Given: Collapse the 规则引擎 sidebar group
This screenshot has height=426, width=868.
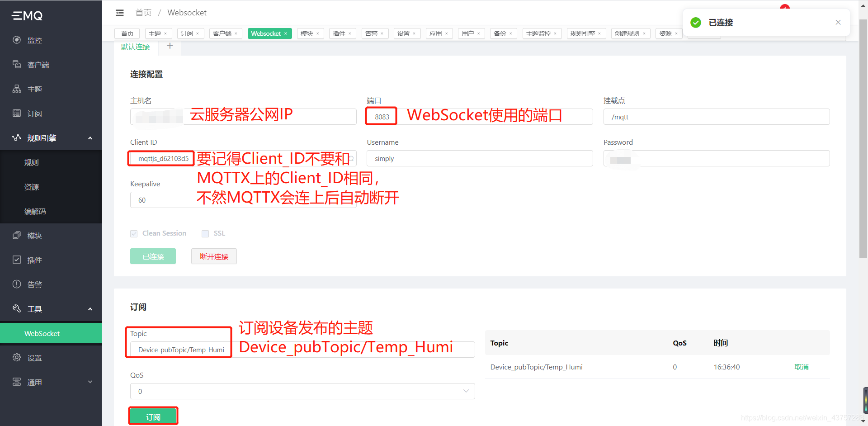Looking at the screenshot, I should pos(90,138).
